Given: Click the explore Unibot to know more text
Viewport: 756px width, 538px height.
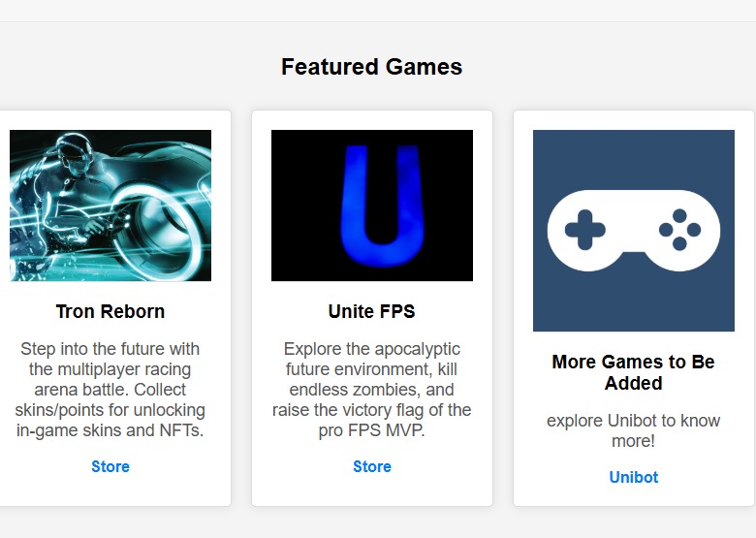Looking at the screenshot, I should click(x=634, y=430).
